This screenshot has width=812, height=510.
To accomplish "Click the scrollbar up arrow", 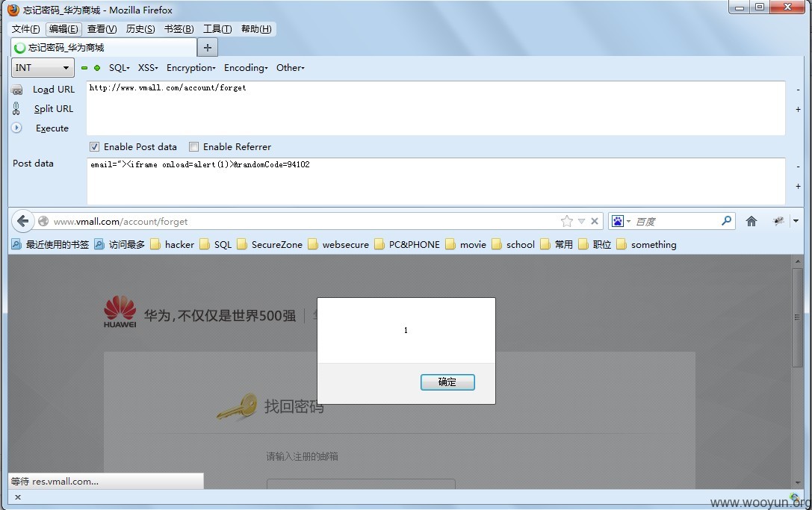I will [x=797, y=261].
